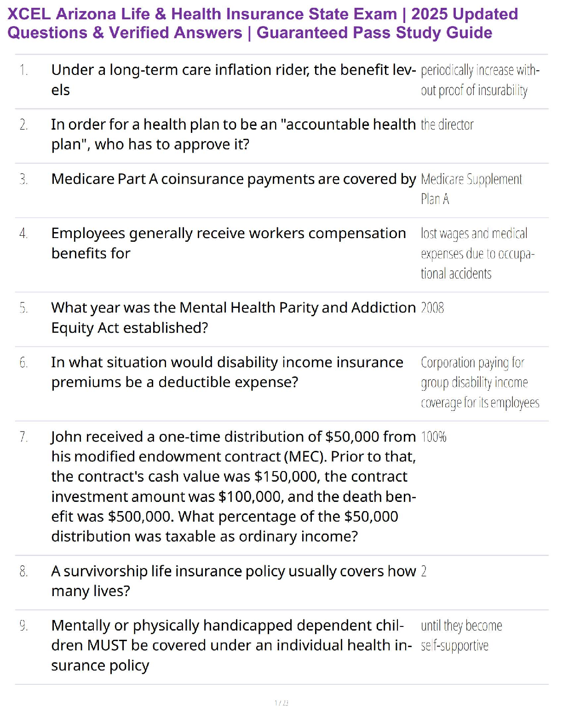Screen dimensions: 563x728
Task: Click answer 'until they become self-supportive'
Action: 461,636
